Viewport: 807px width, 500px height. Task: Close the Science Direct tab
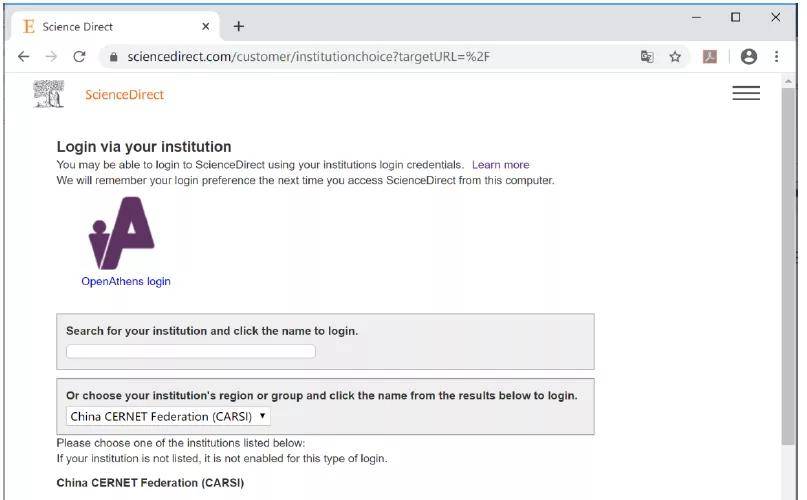tap(206, 26)
